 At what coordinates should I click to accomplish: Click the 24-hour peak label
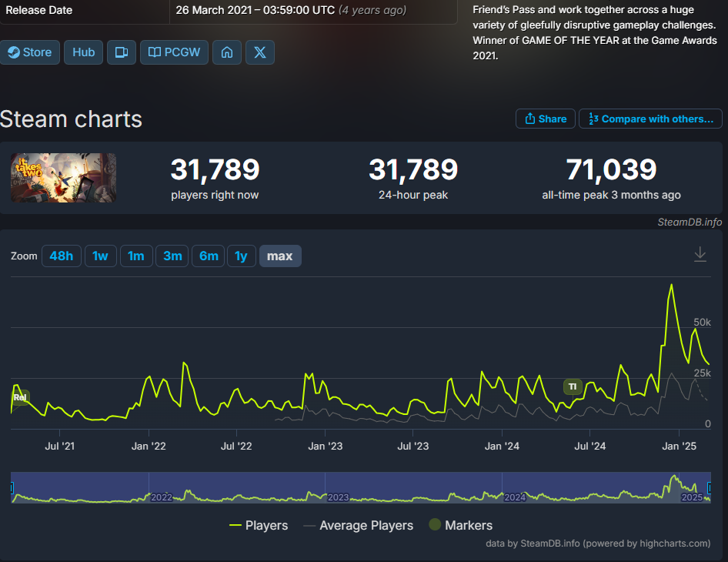(x=413, y=195)
